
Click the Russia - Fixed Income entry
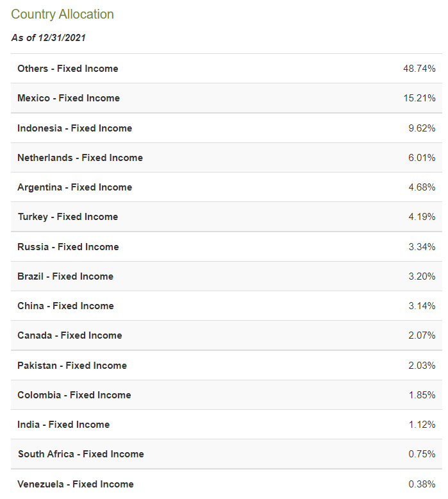[68, 247]
